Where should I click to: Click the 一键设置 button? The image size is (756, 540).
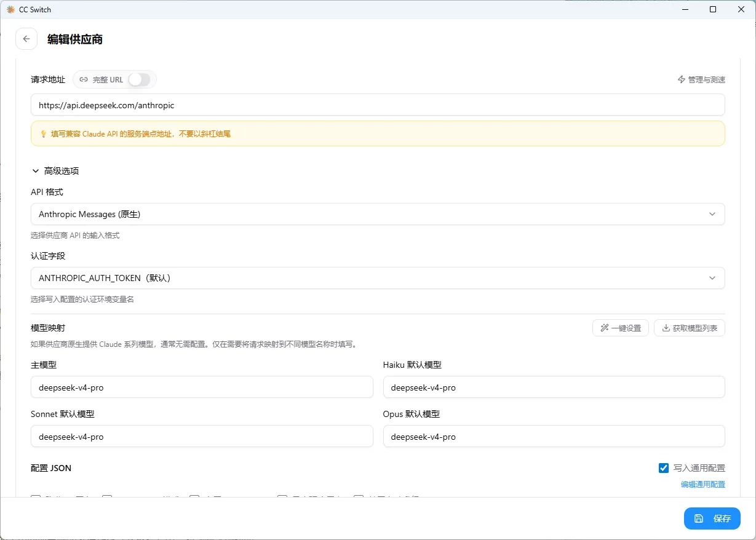[621, 328]
